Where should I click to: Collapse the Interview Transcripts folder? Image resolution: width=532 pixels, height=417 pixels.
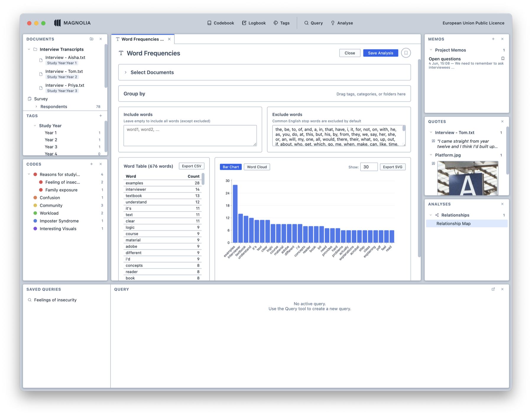[x=29, y=49]
